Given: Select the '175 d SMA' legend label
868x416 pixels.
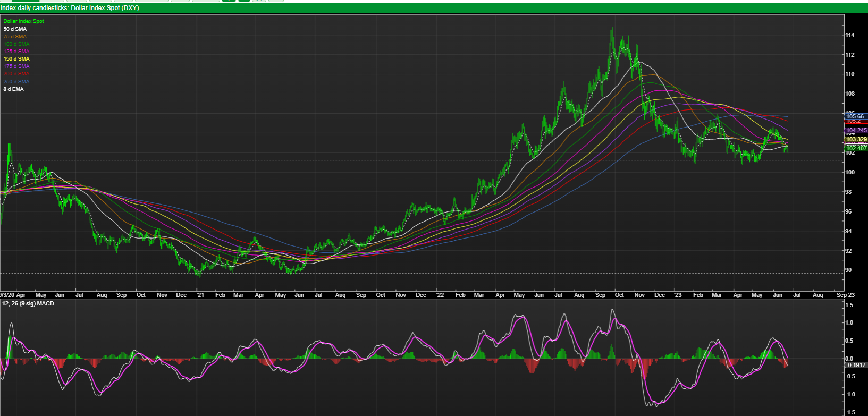Looking at the screenshot, I should coord(16,66).
